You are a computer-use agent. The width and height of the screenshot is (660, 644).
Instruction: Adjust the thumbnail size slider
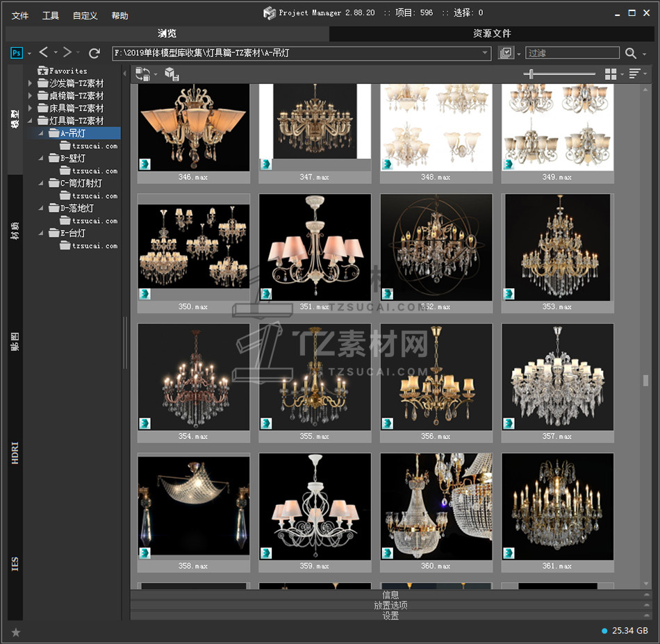click(x=531, y=74)
